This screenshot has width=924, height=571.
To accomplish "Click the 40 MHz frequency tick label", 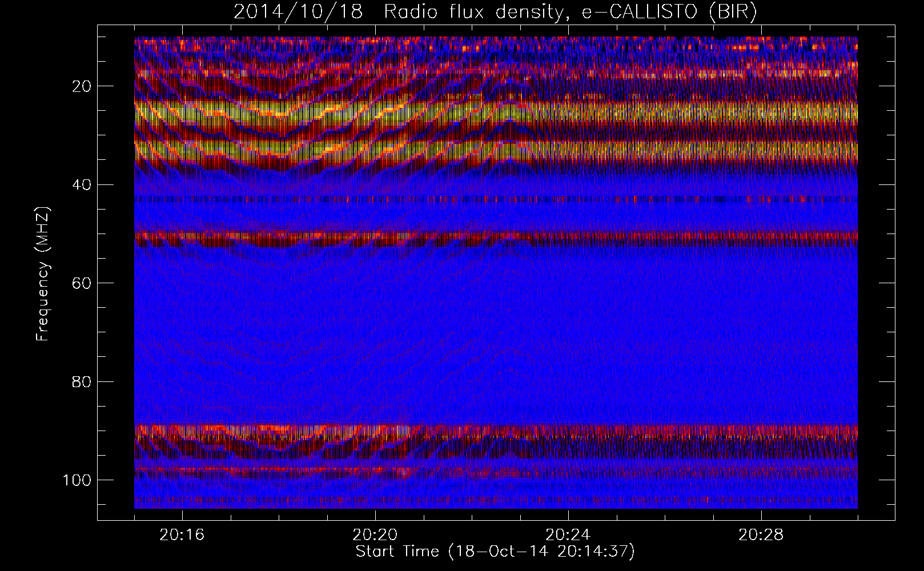I will [x=82, y=185].
